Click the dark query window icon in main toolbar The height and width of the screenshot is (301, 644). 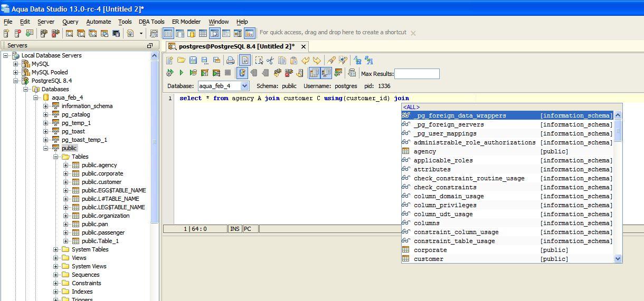pos(116,33)
